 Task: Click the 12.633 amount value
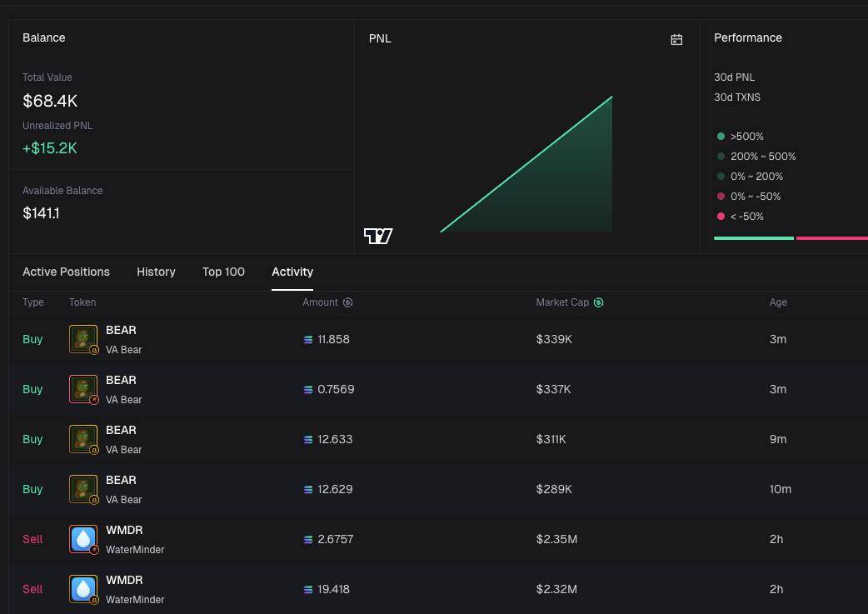(335, 439)
